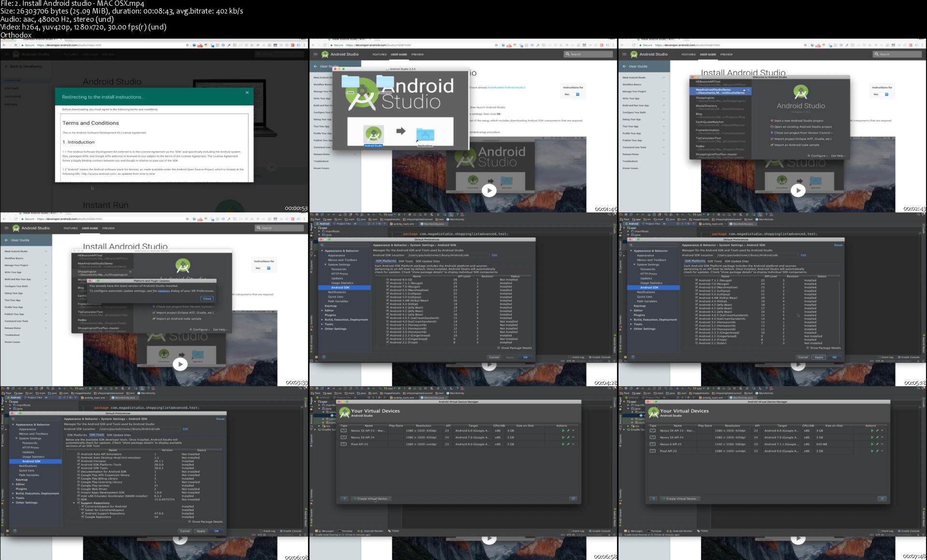Open Gradle Console in 00:05:18 status bar
The image size is (927, 560).
point(908,357)
